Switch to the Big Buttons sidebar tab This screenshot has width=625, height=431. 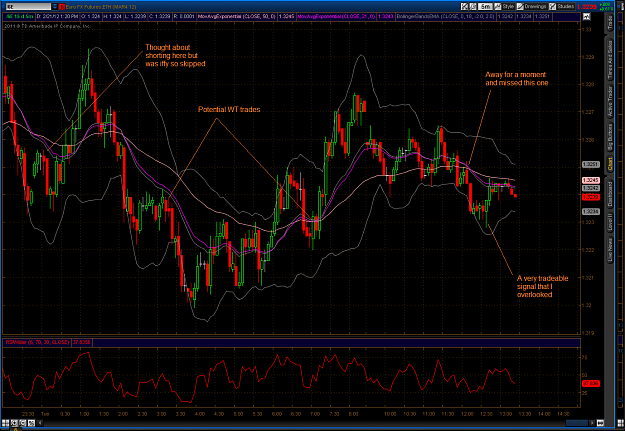point(609,138)
